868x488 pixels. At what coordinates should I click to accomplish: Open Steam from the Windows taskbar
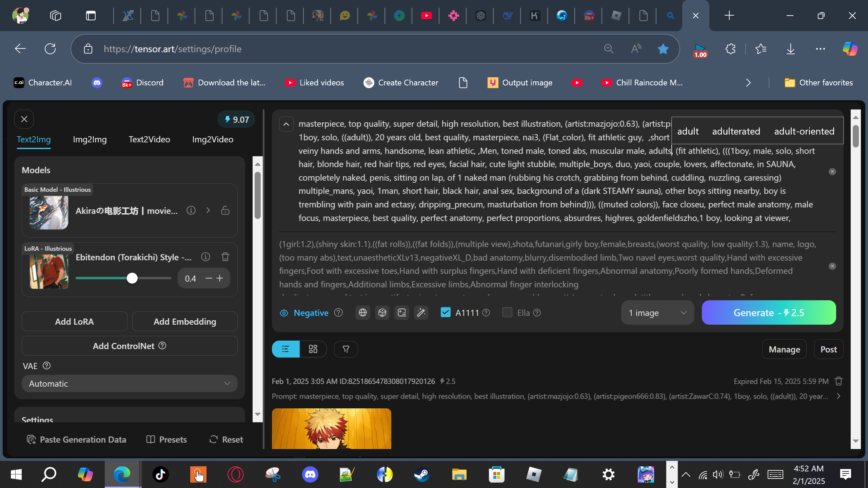tap(422, 474)
